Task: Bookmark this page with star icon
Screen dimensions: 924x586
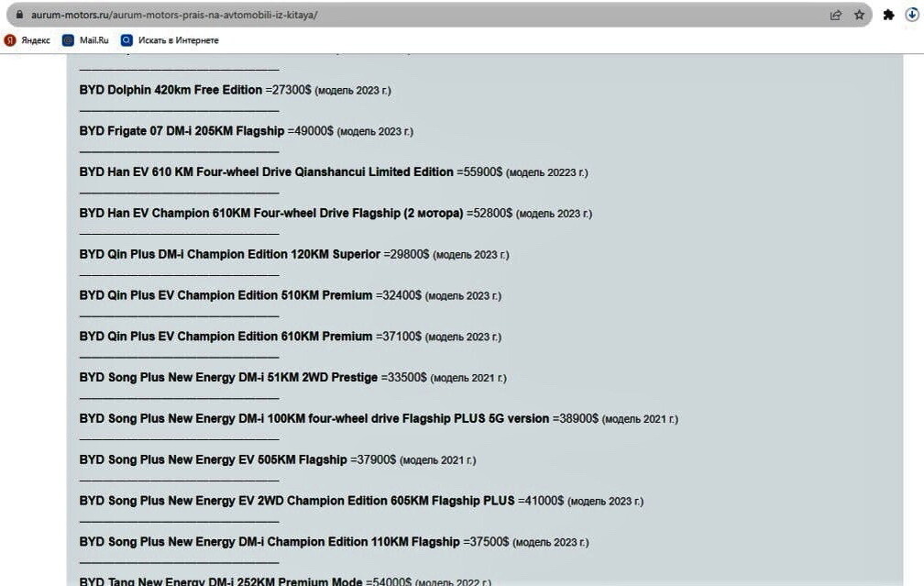Action: 859,15
